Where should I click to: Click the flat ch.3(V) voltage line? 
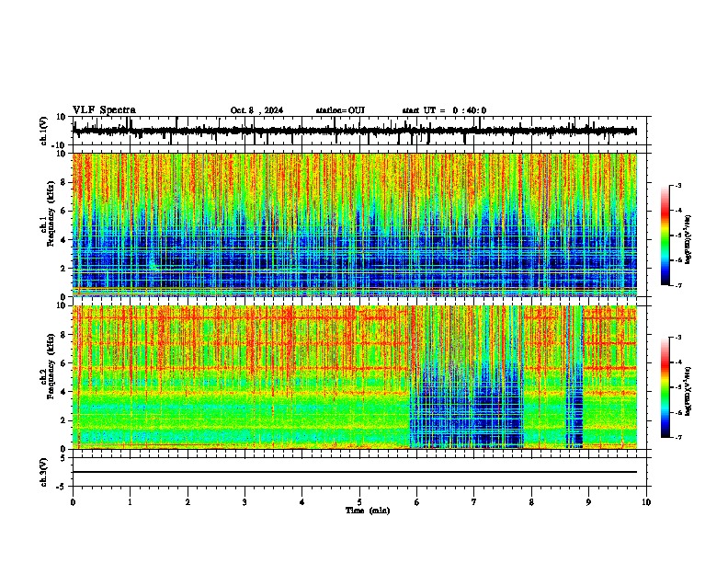point(355,472)
